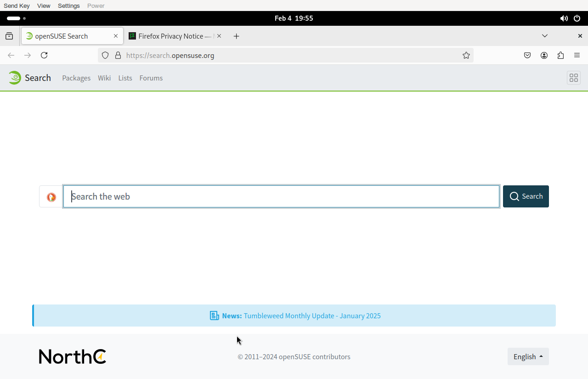
Task: Switch to Firefox Privacy Notice tab
Action: (x=175, y=36)
